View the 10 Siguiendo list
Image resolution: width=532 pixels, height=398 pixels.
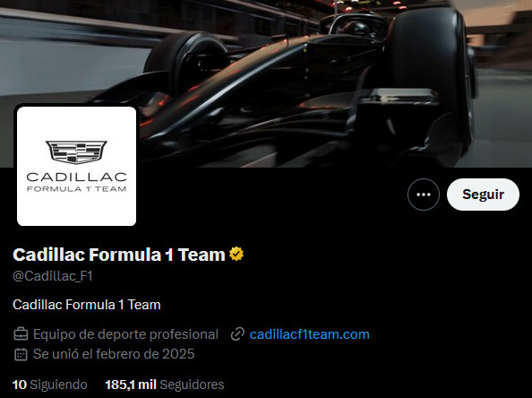pos(50,385)
